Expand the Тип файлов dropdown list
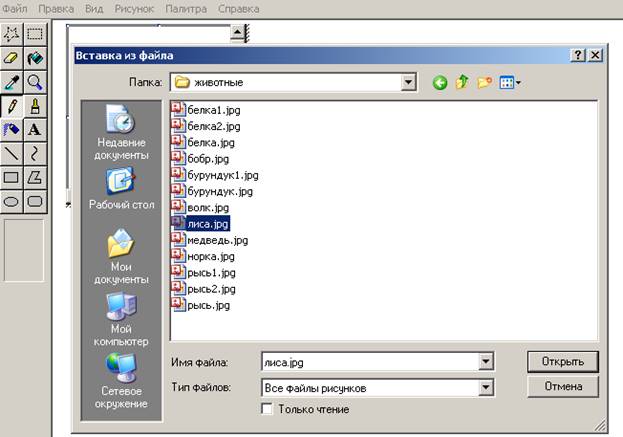Viewport: 623px width, 437px height. pyautogui.click(x=486, y=387)
